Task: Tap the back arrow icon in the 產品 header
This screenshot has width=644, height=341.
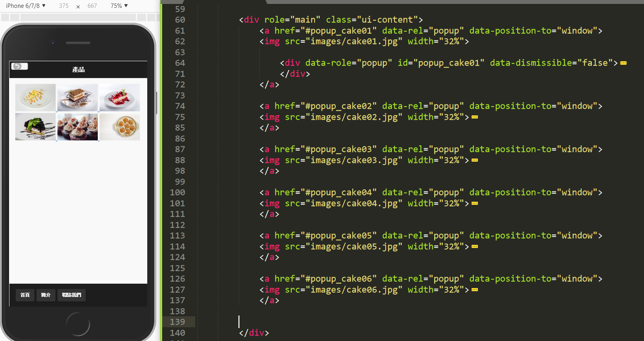Action: pos(19,66)
